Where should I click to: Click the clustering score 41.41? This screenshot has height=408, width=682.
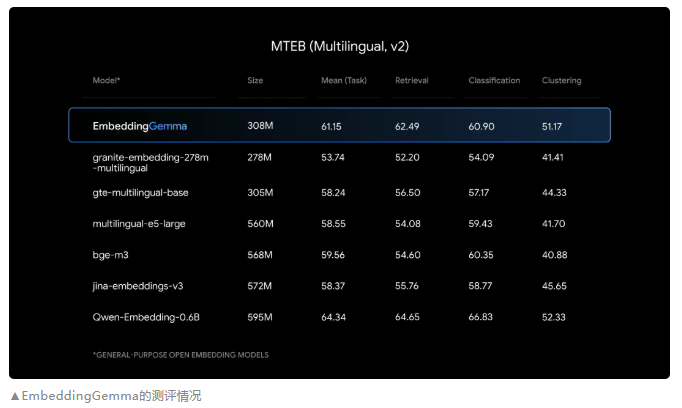[x=552, y=157]
